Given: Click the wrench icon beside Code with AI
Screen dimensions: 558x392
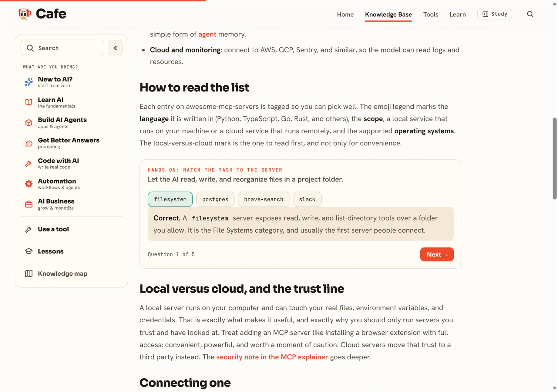Looking at the screenshot, I should click(29, 164).
